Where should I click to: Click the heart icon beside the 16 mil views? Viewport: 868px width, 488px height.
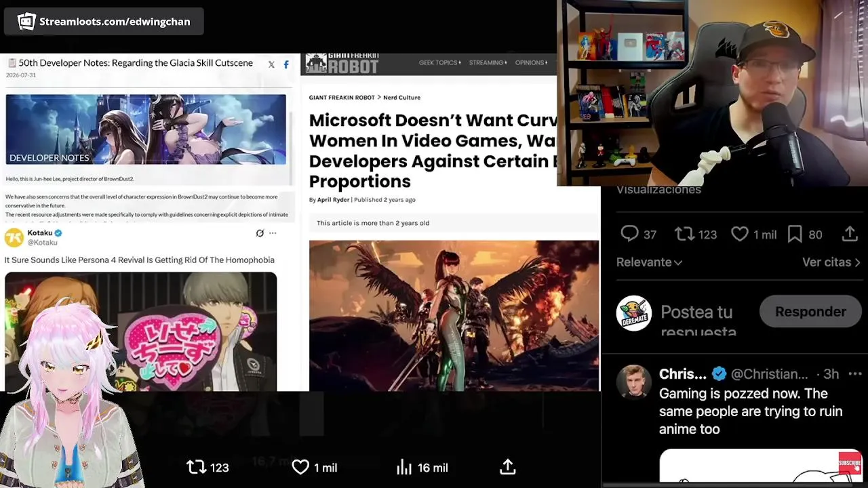click(x=300, y=467)
